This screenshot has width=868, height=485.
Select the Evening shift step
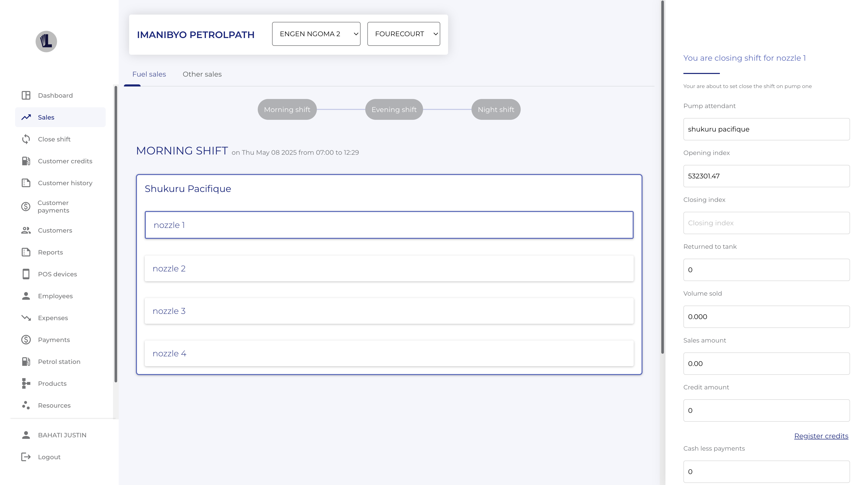pos(394,110)
